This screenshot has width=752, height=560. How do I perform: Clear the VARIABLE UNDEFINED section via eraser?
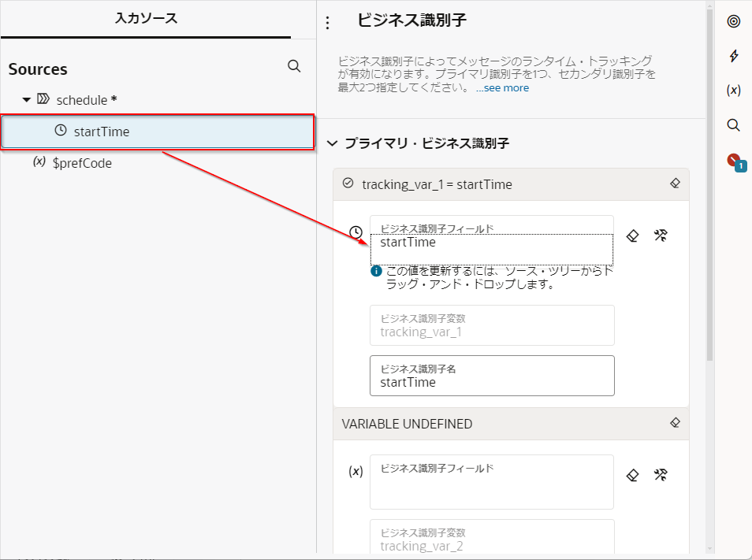point(675,423)
